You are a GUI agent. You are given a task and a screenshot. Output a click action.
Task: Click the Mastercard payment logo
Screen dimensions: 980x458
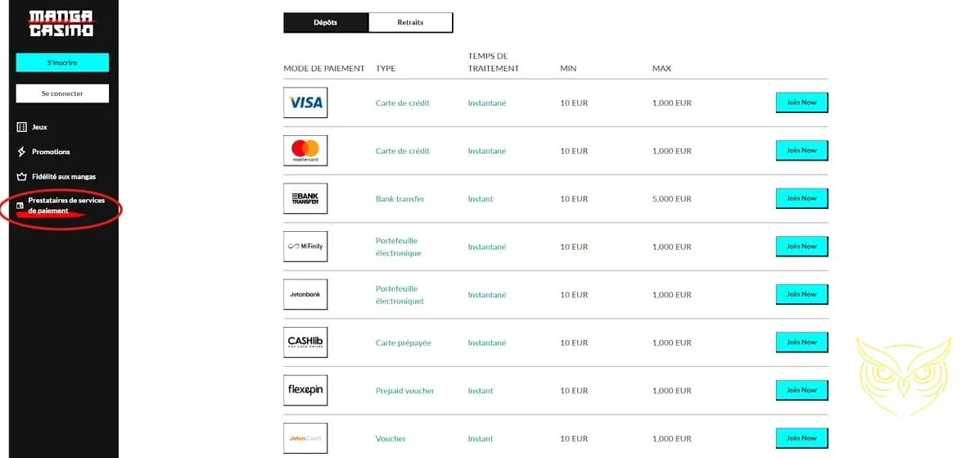[x=305, y=151]
